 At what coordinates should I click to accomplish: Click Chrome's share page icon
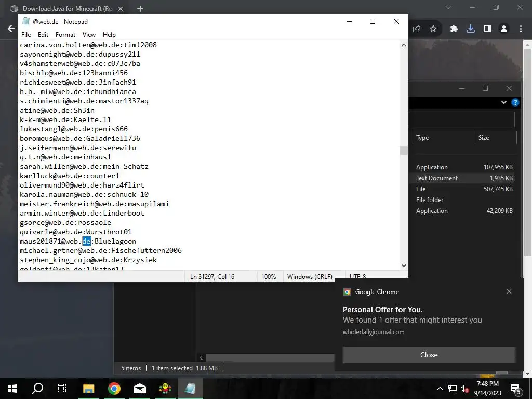tap(417, 29)
